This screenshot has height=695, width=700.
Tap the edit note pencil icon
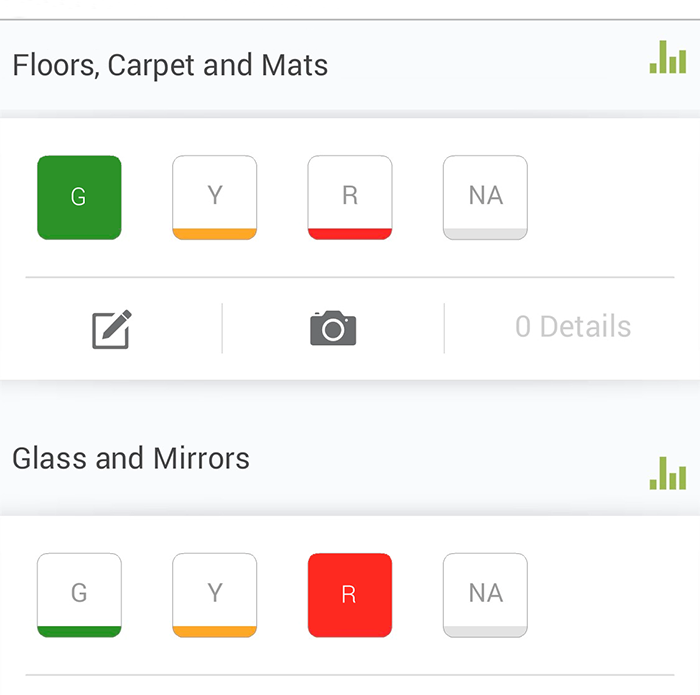(112, 328)
